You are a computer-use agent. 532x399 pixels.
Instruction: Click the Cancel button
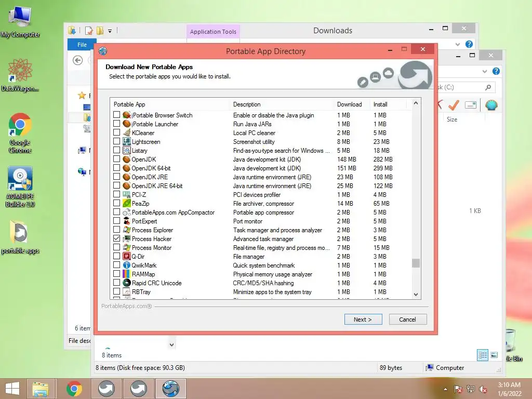click(407, 320)
